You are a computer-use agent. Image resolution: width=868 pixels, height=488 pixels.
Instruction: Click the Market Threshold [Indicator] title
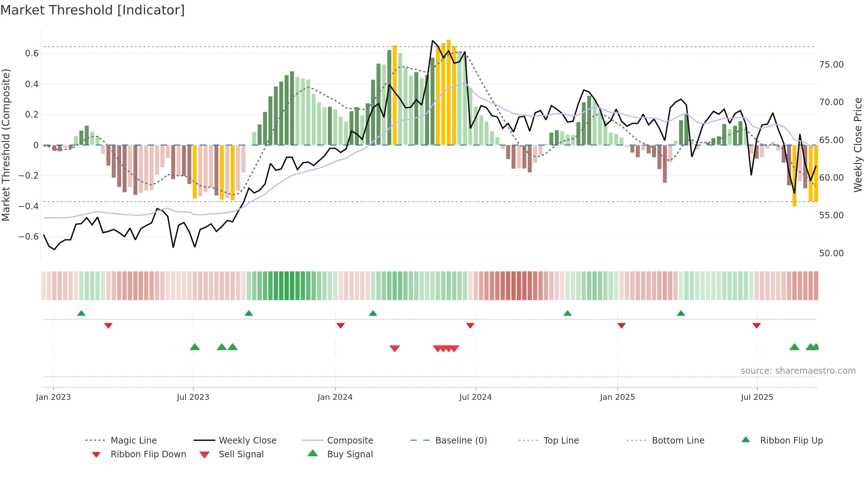tap(93, 10)
